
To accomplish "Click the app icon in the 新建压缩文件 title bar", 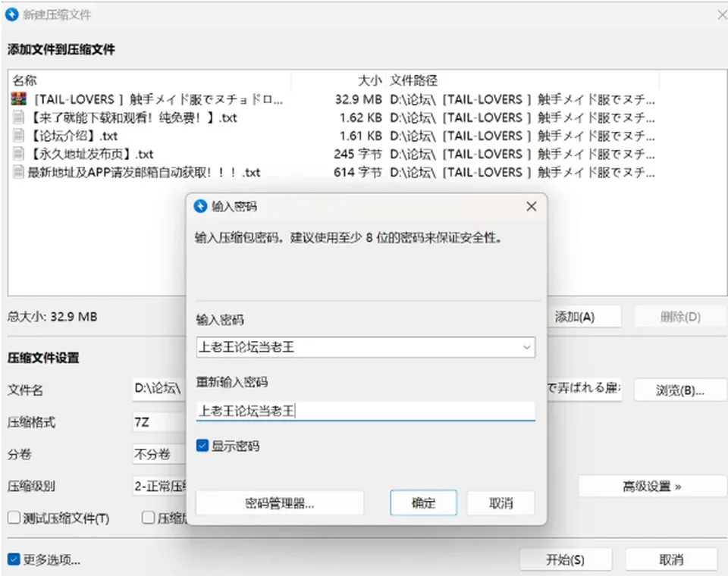I will coord(11,14).
